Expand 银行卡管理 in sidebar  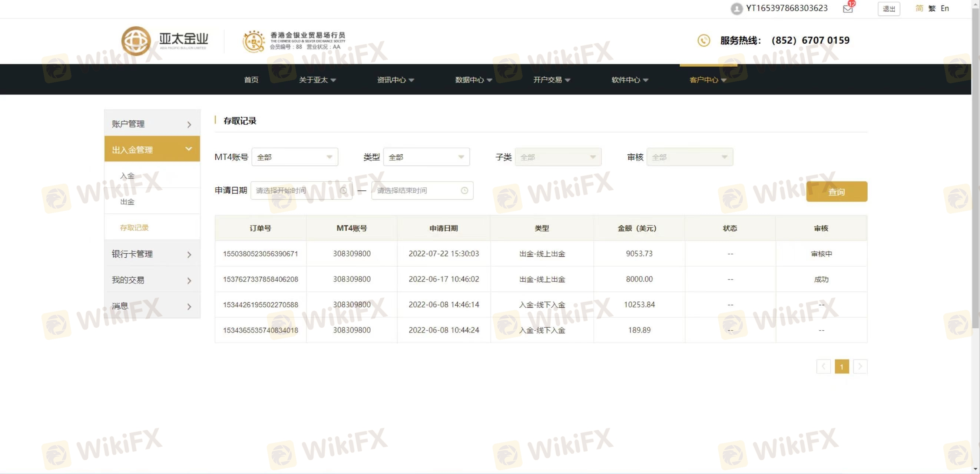pos(152,254)
